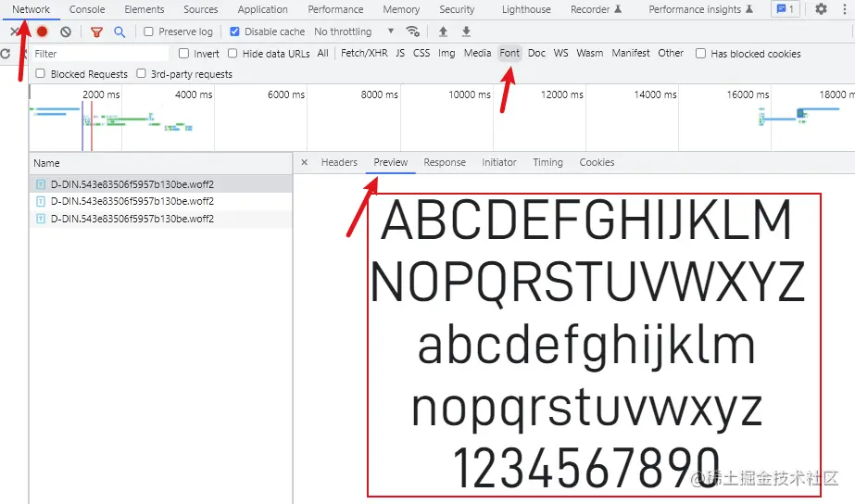Show the Cookies tab of request

click(597, 162)
